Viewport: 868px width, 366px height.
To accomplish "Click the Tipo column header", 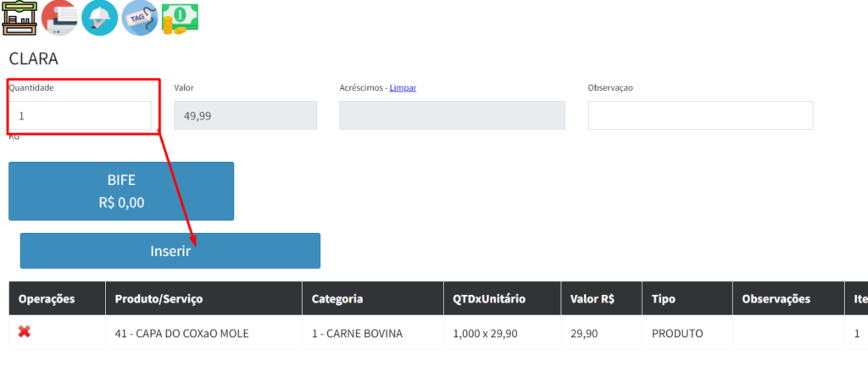I will pos(664,298).
